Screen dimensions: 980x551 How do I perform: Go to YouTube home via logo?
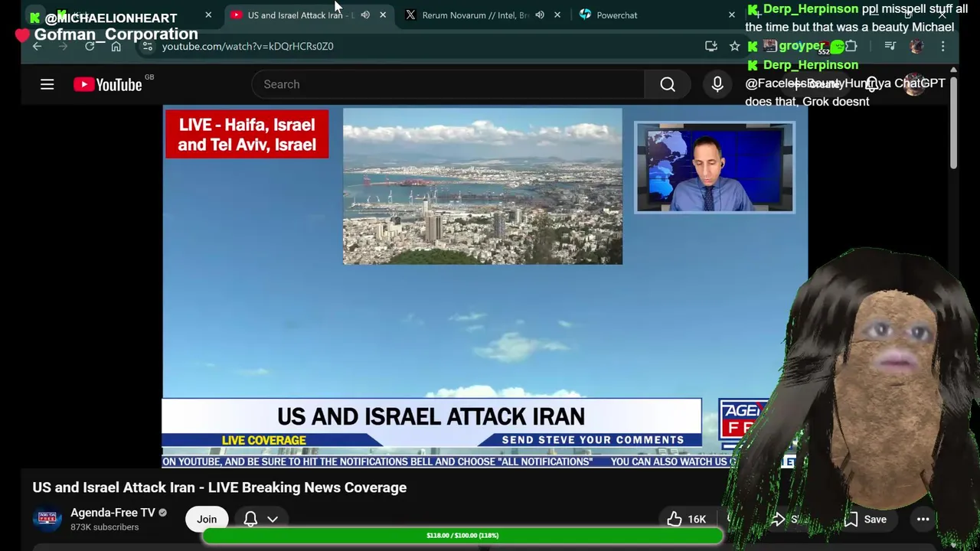108,84
